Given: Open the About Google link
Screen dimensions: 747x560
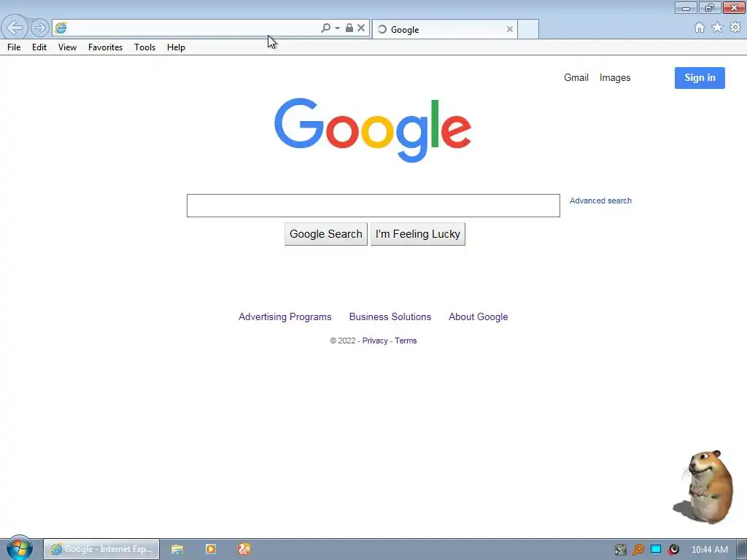Looking at the screenshot, I should (x=479, y=317).
